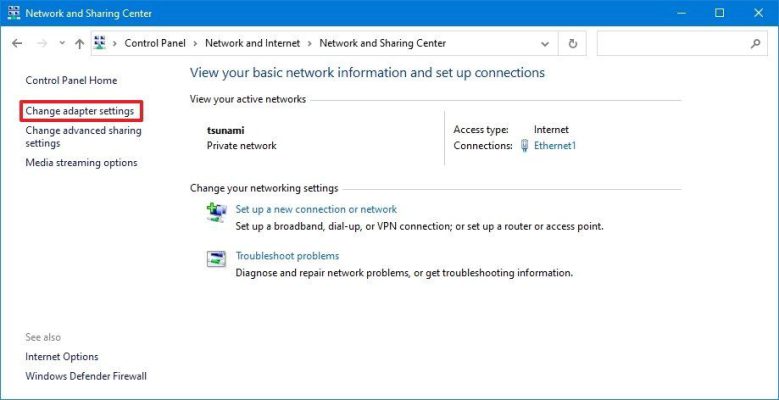
Task: Expand the address bar history dropdown
Action: (x=544, y=44)
